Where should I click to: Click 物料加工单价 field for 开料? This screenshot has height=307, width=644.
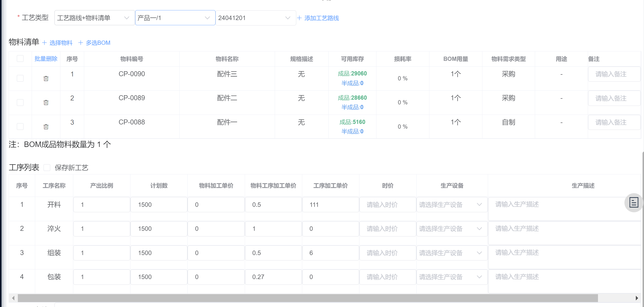coord(216,205)
